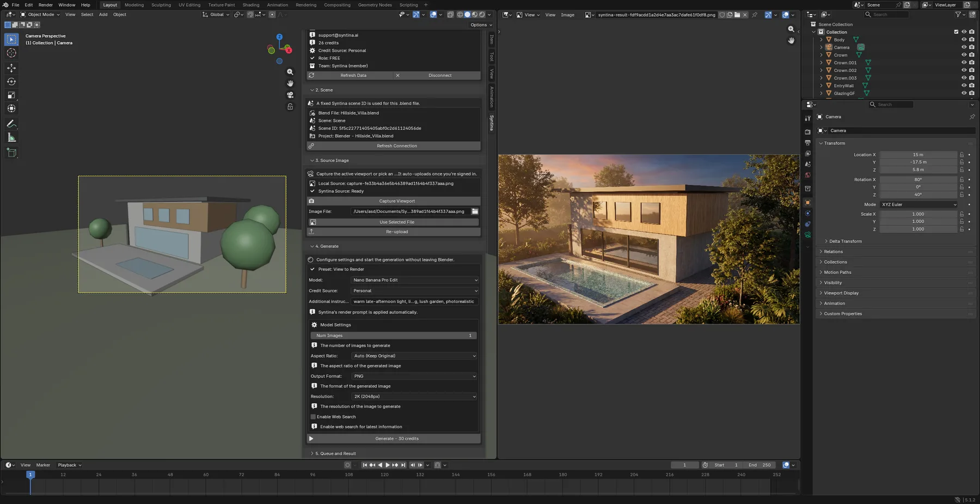The image size is (980, 504).
Task: Select the Move tool
Action: point(11,68)
